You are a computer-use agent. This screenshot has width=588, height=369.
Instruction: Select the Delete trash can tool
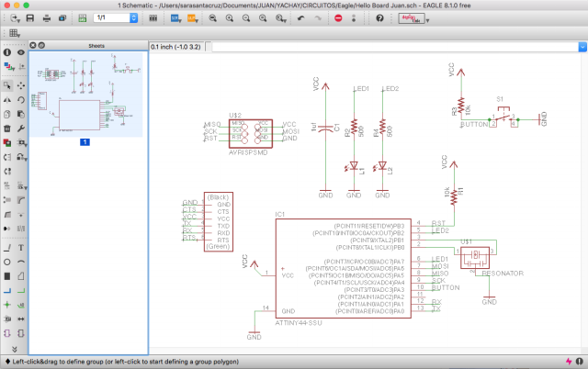pos(7,129)
